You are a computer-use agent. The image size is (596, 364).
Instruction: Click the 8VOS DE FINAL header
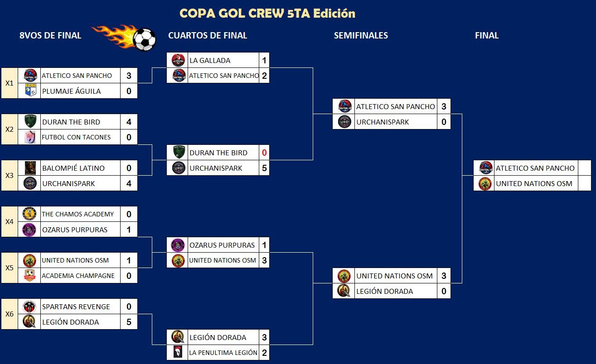[x=50, y=35]
